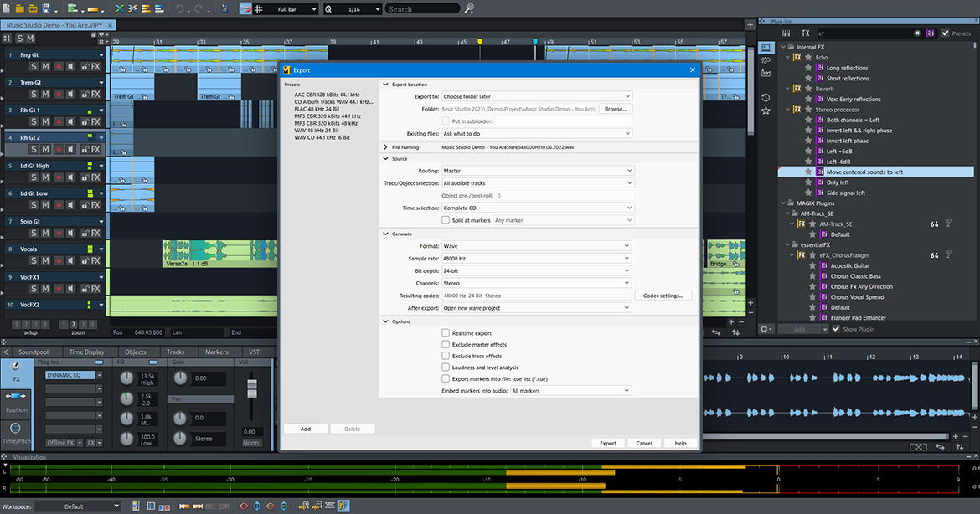Solo the Vocals track
Image resolution: width=980 pixels, height=514 pixels.
pos(34,260)
